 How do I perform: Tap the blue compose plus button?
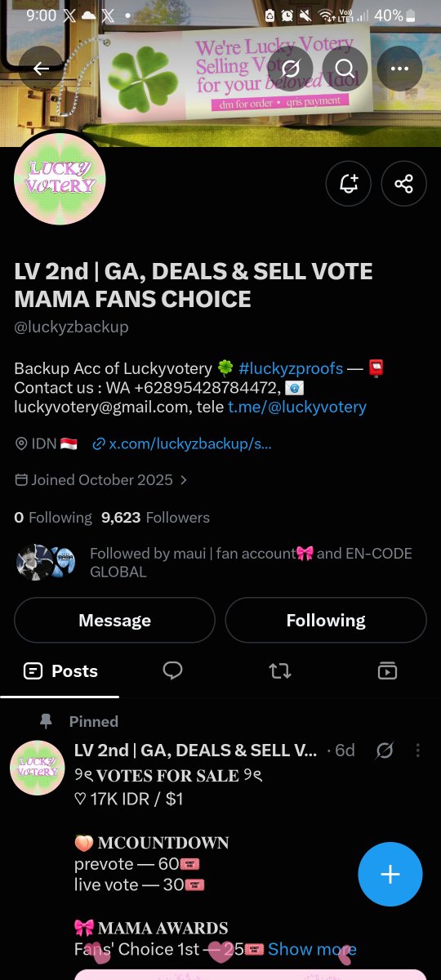[390, 874]
